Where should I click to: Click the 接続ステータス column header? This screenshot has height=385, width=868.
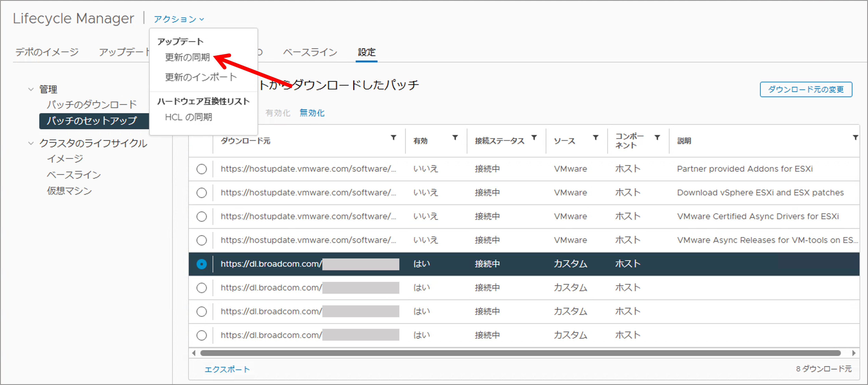point(499,141)
